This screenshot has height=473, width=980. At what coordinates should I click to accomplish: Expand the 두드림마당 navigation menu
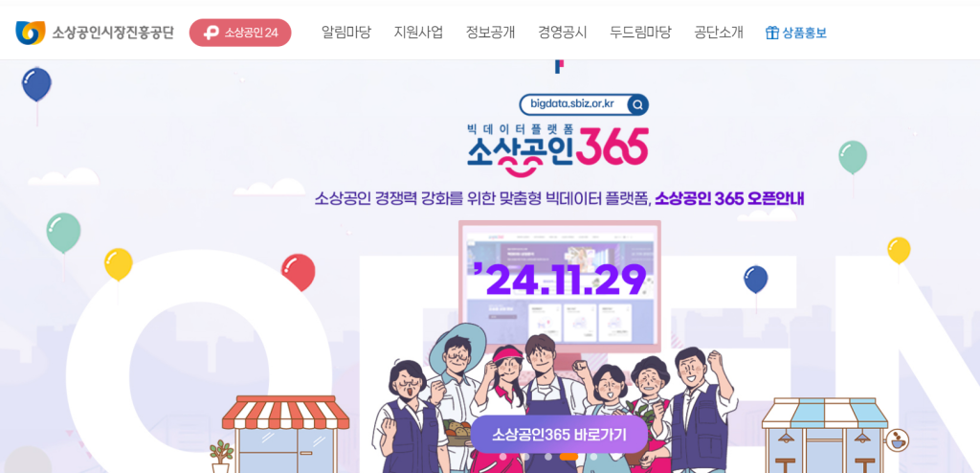pos(640,33)
